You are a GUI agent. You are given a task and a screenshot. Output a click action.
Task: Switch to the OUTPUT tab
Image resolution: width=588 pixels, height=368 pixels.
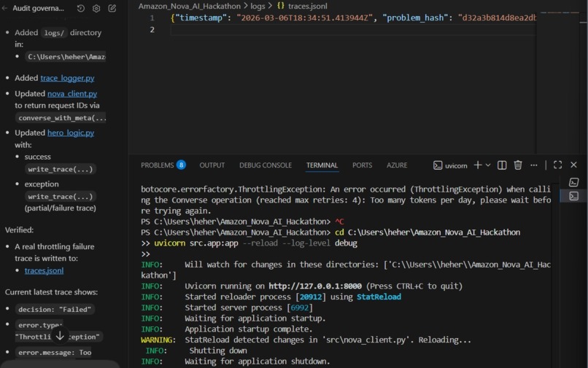coord(212,165)
